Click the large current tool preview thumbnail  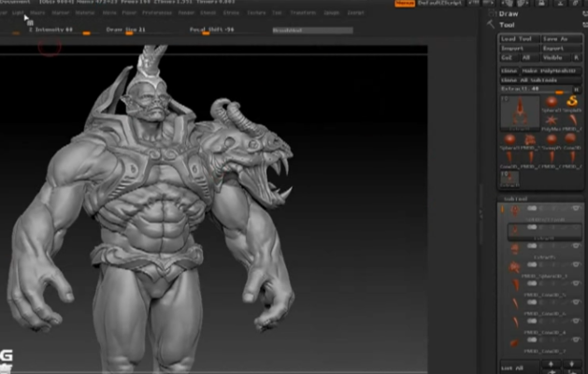pyautogui.click(x=520, y=111)
